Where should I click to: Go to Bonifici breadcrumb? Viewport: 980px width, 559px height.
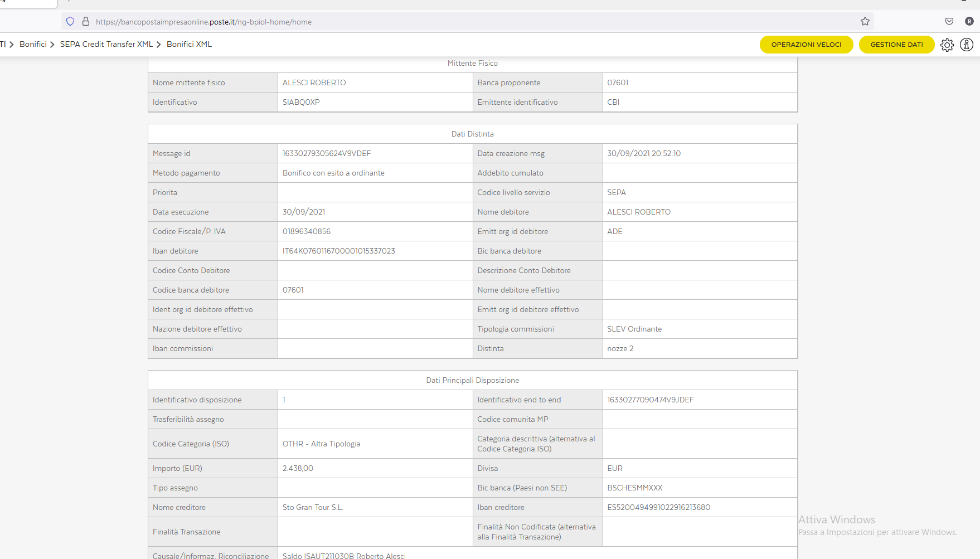click(33, 45)
